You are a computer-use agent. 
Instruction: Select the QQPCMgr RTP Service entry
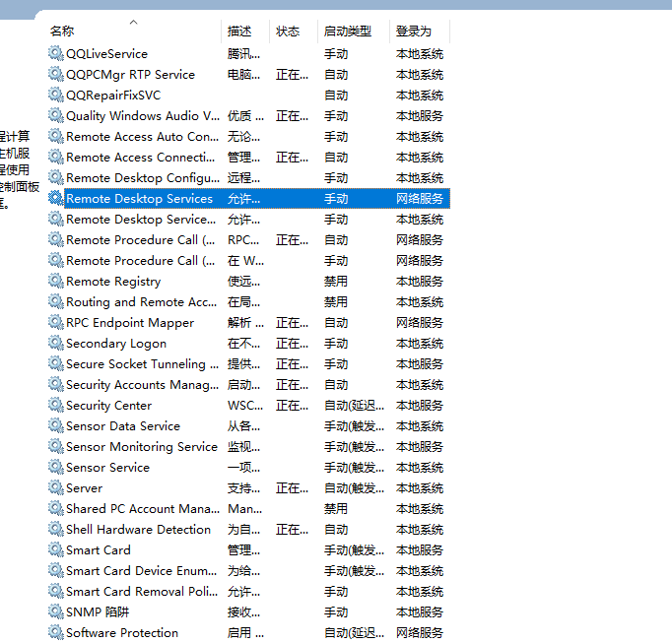coord(130,75)
